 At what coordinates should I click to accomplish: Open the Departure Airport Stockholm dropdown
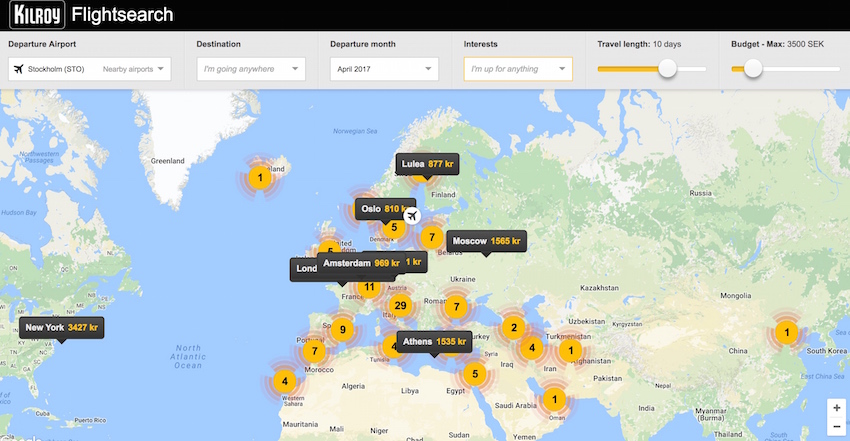pos(90,69)
